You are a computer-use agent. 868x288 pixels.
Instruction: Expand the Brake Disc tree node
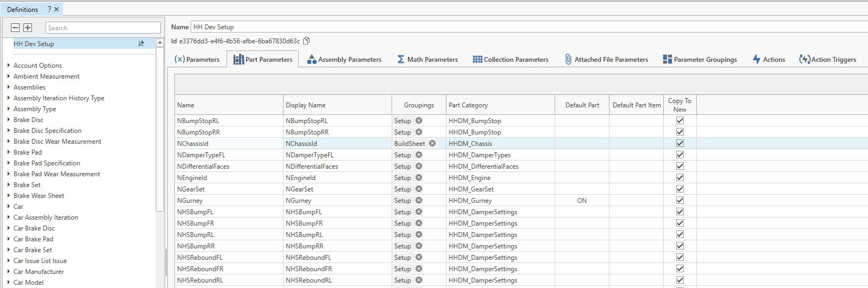[9, 119]
